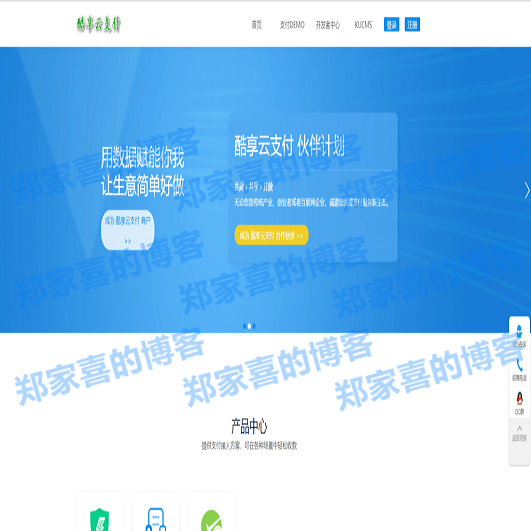Open the 支付DEMO nav item

pos(292,25)
